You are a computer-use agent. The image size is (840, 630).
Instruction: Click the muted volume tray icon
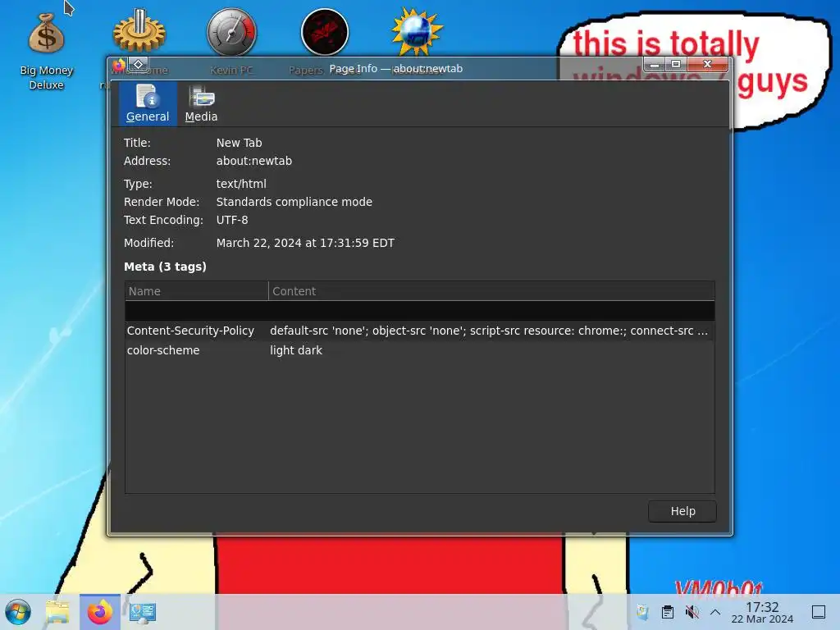[692, 612]
